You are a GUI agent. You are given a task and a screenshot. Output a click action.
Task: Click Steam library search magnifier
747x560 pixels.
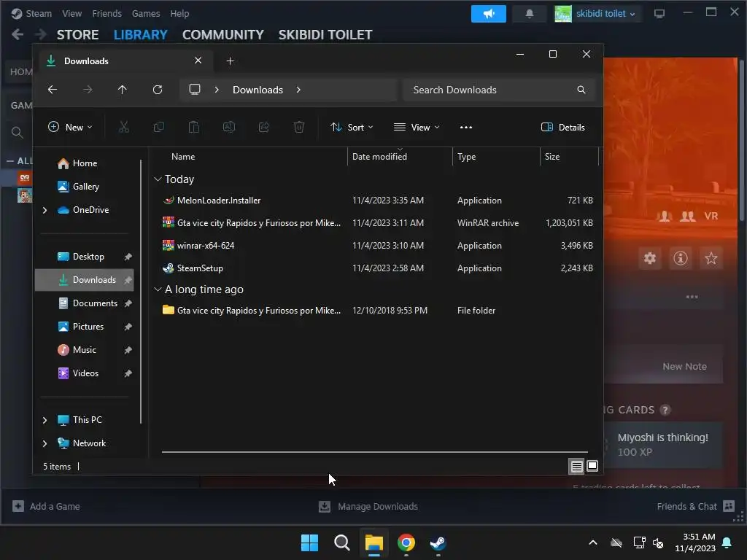(18, 133)
